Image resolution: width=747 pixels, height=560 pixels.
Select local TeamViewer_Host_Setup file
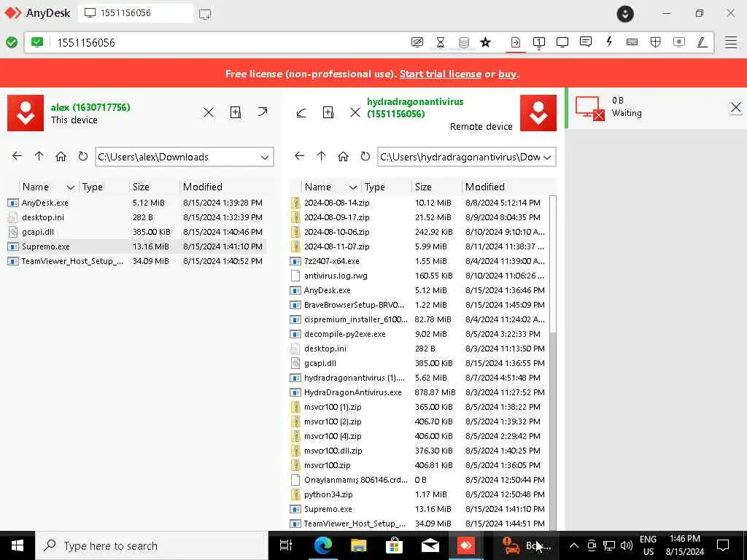(136, 261)
